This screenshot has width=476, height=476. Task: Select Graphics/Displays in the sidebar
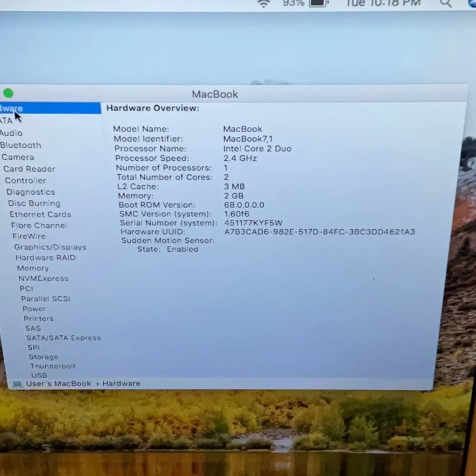coord(50,247)
